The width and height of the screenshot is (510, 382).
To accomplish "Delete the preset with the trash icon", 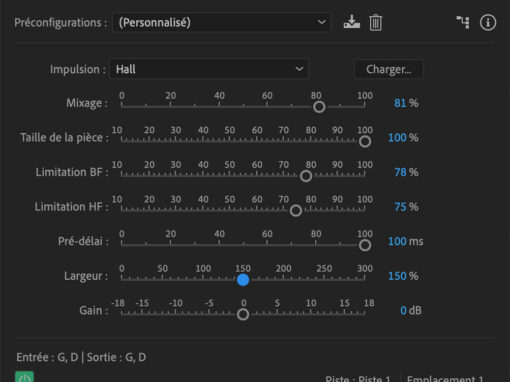I will (375, 23).
